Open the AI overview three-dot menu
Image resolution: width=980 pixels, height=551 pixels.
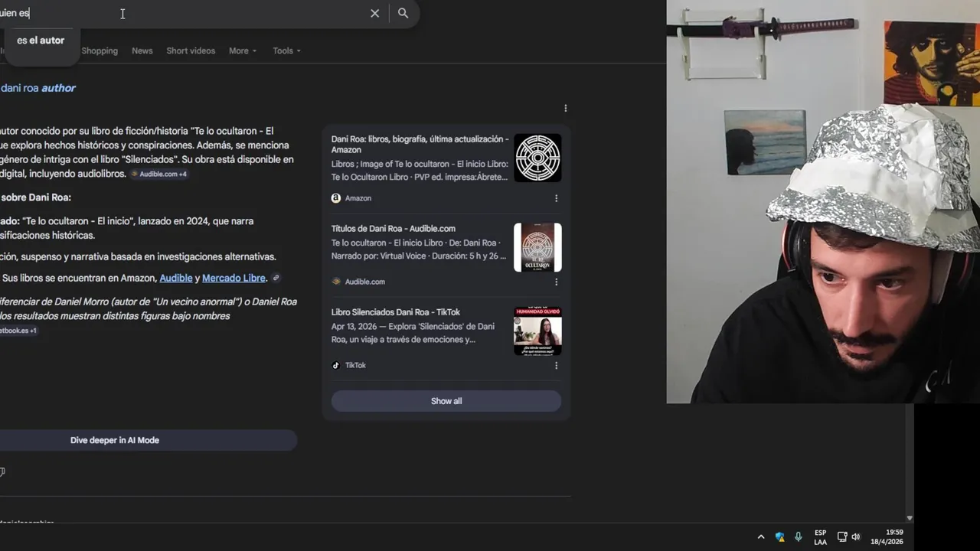pos(566,109)
